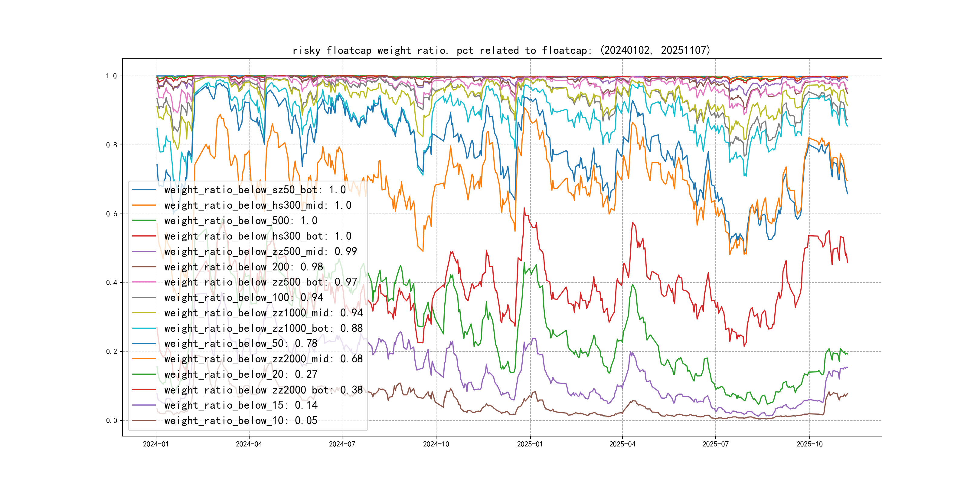
Task: Click olive line swatch for zz1000_mid
Action: (x=144, y=313)
